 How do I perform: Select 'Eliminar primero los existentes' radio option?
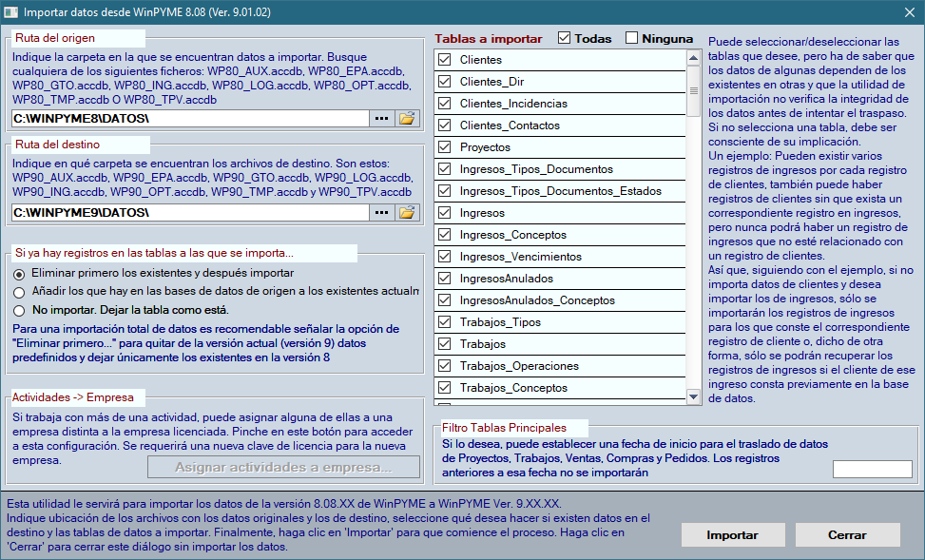point(19,274)
